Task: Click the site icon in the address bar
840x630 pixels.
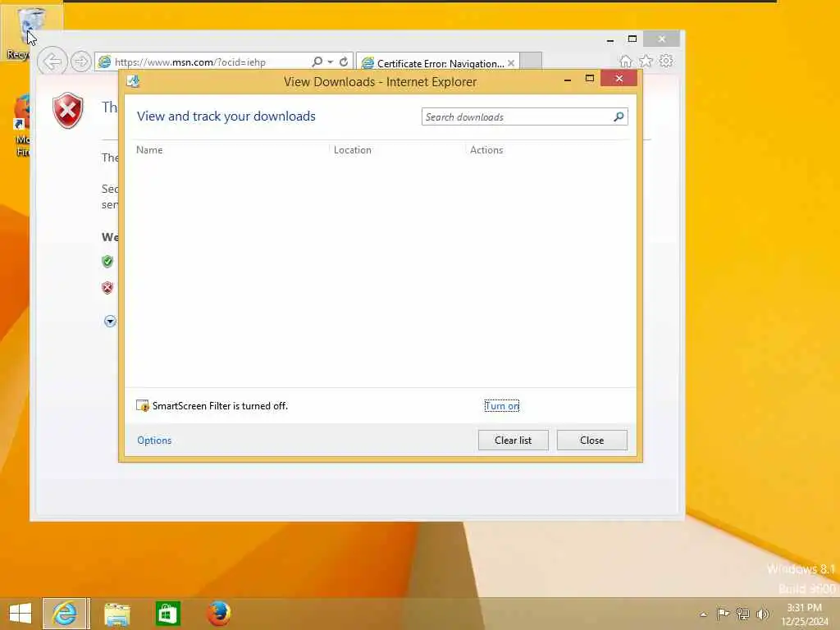Action: pos(105,62)
